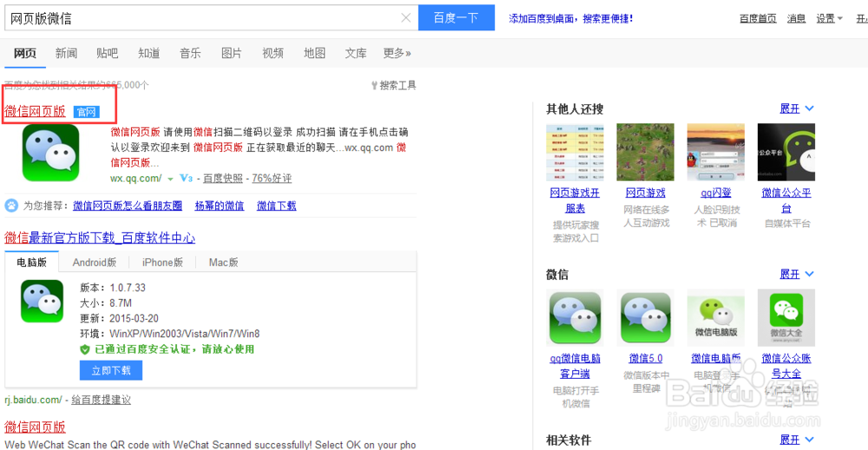The height and width of the screenshot is (450, 868).
Task: Open 微信网页版怎么看朋友圈 suggestion
Action: pos(128,206)
